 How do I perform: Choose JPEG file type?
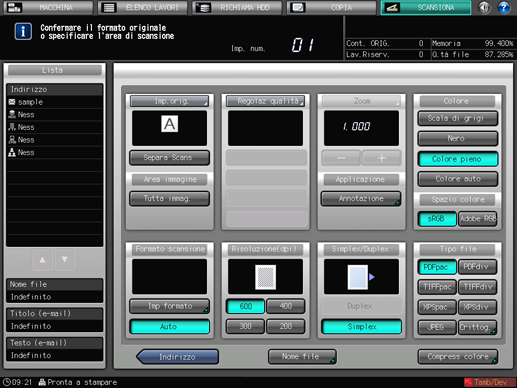437,327
